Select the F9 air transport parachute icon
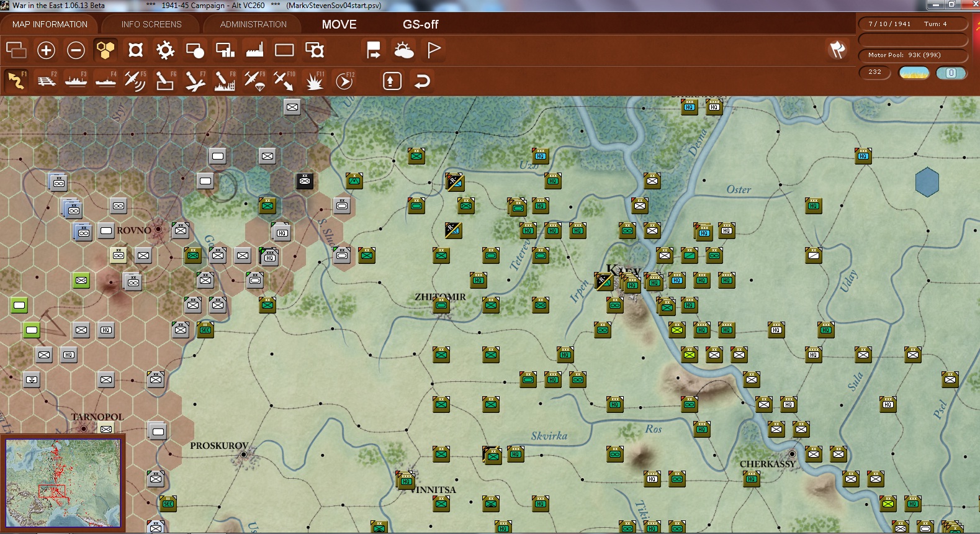This screenshot has width=980, height=534. (254, 81)
